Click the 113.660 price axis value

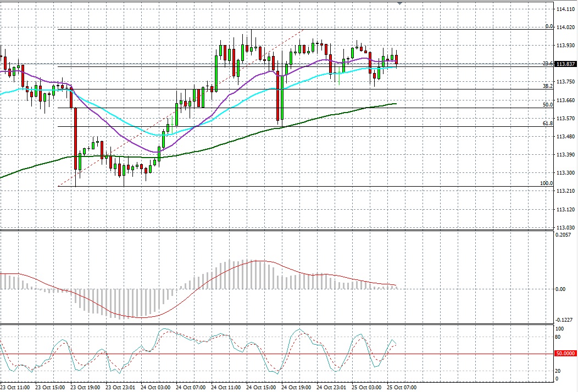[565, 100]
